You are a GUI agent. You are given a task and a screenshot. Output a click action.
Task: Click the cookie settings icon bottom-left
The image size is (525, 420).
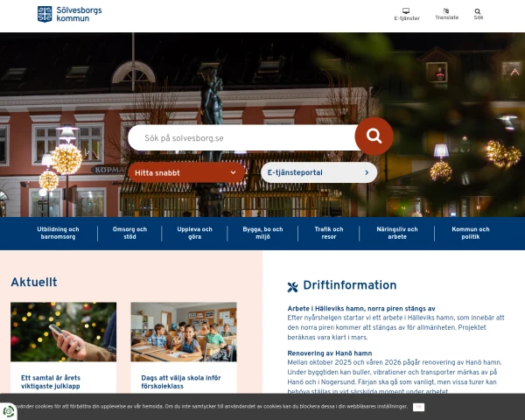click(10, 410)
